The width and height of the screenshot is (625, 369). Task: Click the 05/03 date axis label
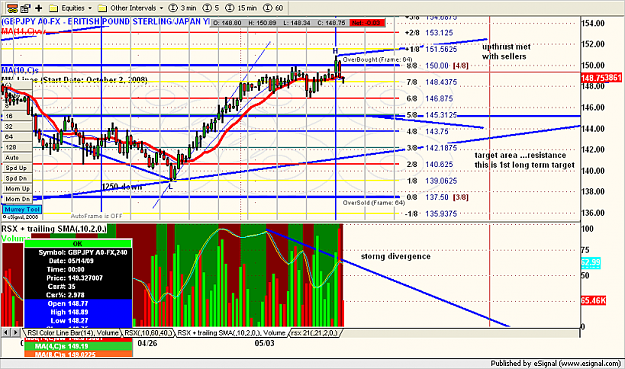[x=264, y=343]
